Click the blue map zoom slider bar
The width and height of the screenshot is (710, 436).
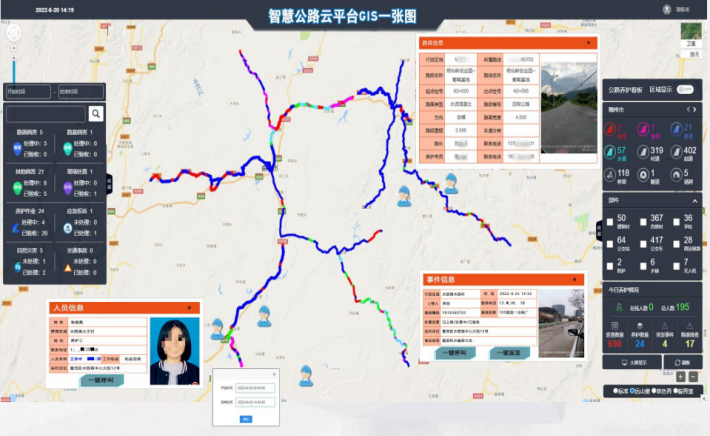[14, 72]
